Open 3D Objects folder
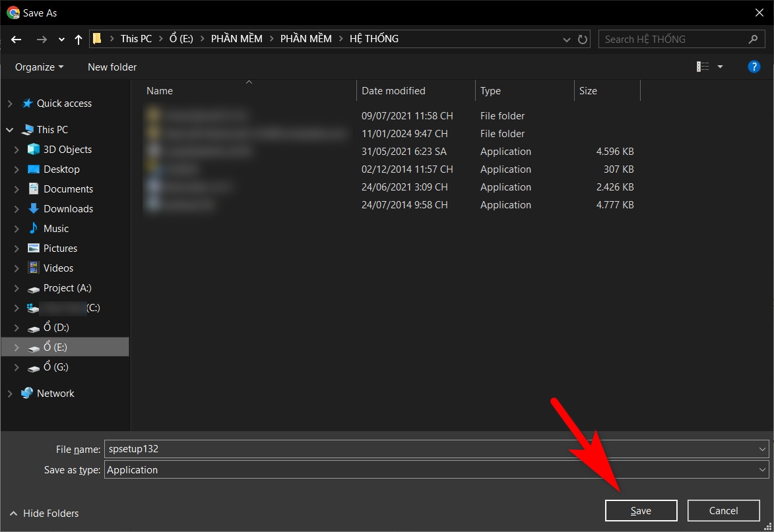The height and width of the screenshot is (532, 774). click(67, 150)
